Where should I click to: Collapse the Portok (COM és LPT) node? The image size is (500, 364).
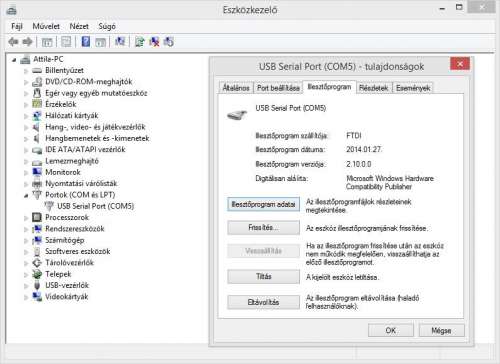click(26, 196)
